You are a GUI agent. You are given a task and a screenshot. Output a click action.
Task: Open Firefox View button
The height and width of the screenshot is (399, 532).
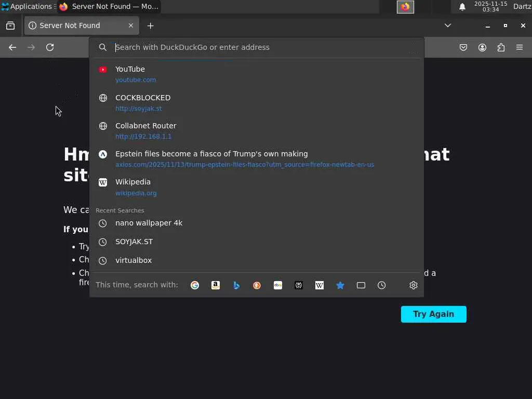pyautogui.click(x=10, y=26)
